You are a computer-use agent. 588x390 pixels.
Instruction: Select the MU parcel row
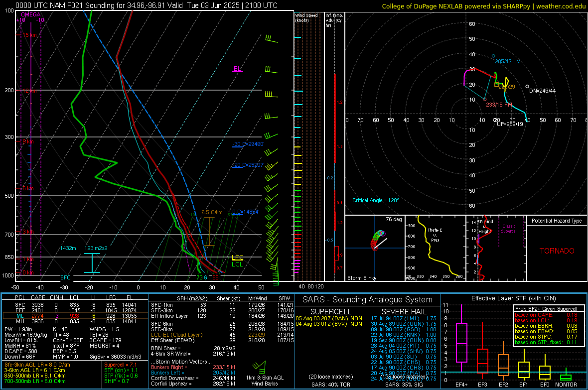click(75, 321)
